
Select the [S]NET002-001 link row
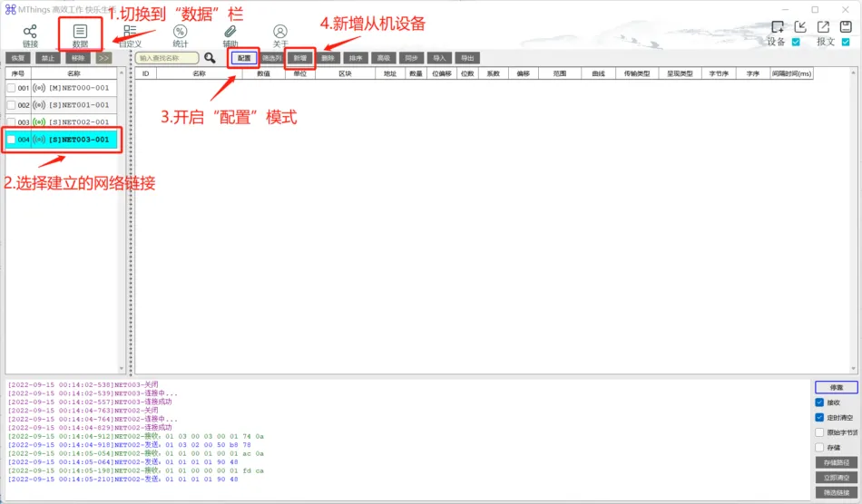(x=62, y=121)
